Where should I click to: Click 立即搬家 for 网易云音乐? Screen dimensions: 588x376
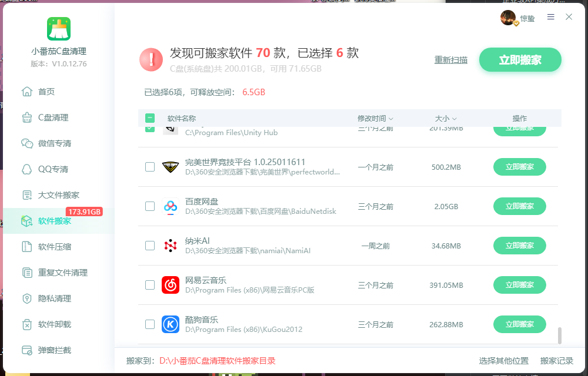coord(519,284)
